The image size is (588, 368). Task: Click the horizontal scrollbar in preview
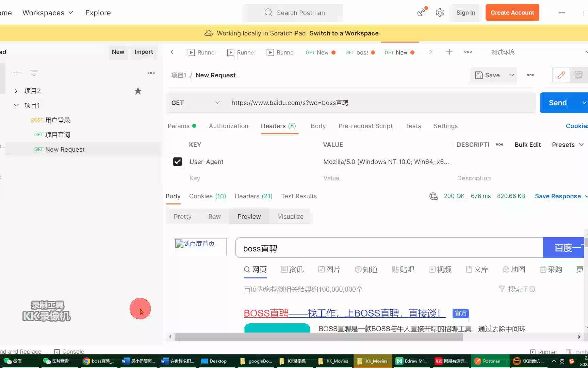pyautogui.click(x=318, y=337)
